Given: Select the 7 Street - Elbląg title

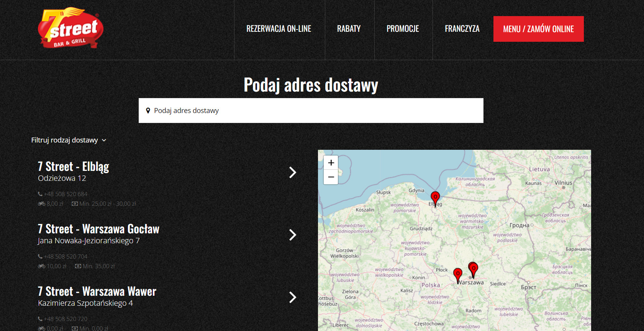Looking at the screenshot, I should click(x=74, y=167).
